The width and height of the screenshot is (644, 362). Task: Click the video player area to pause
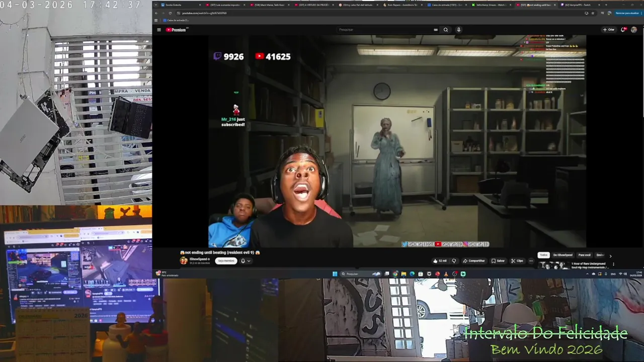(x=397, y=141)
